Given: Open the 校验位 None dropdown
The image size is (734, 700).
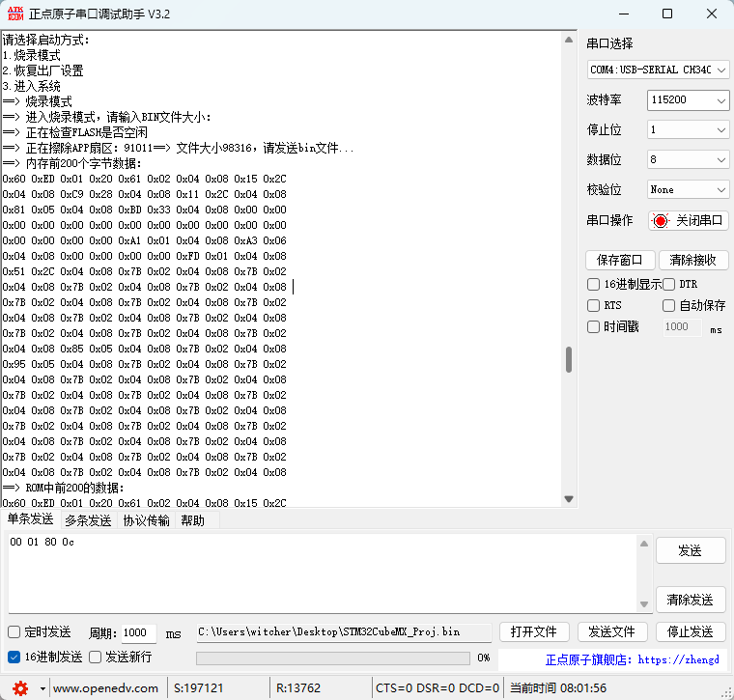Looking at the screenshot, I should [x=688, y=189].
